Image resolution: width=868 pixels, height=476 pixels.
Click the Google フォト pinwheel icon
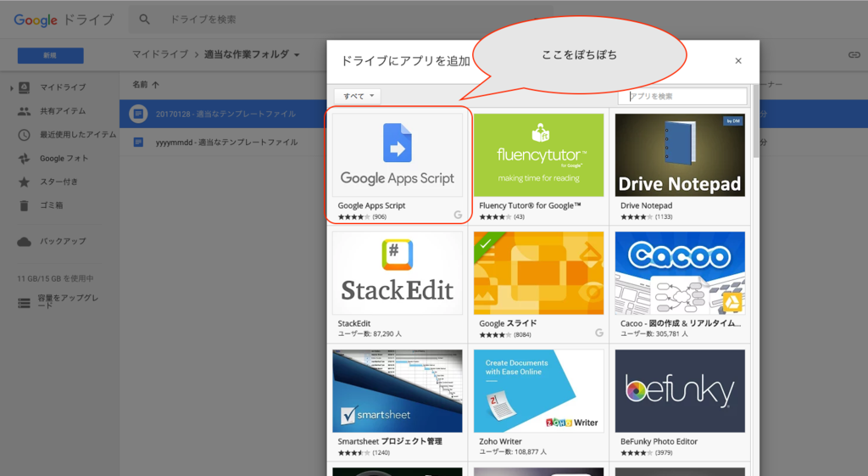(24, 159)
